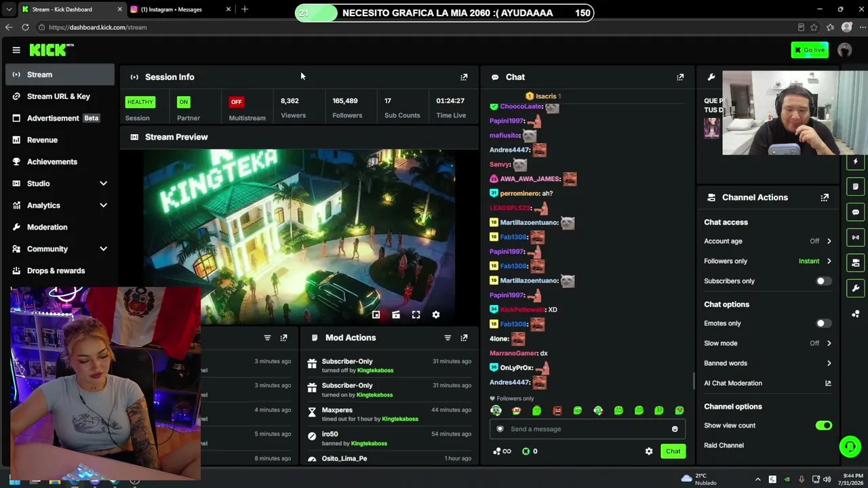868x488 pixels.
Task: Click the chat panel scrollbar
Action: [693, 381]
